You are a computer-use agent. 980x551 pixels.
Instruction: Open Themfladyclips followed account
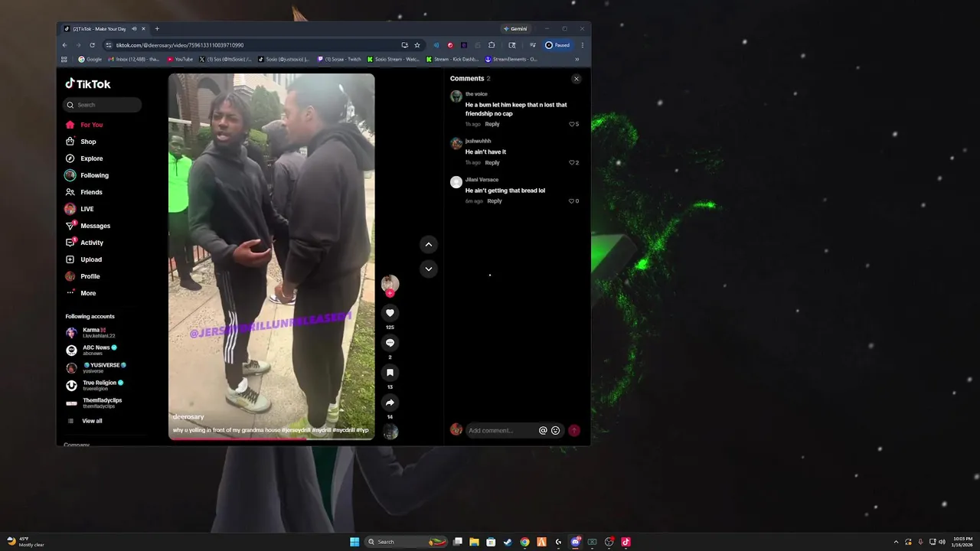pos(93,403)
